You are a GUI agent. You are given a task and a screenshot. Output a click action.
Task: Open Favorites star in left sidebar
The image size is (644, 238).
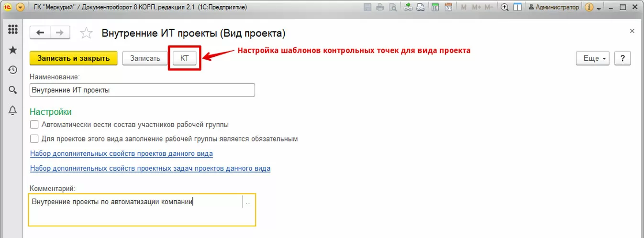[x=13, y=50]
